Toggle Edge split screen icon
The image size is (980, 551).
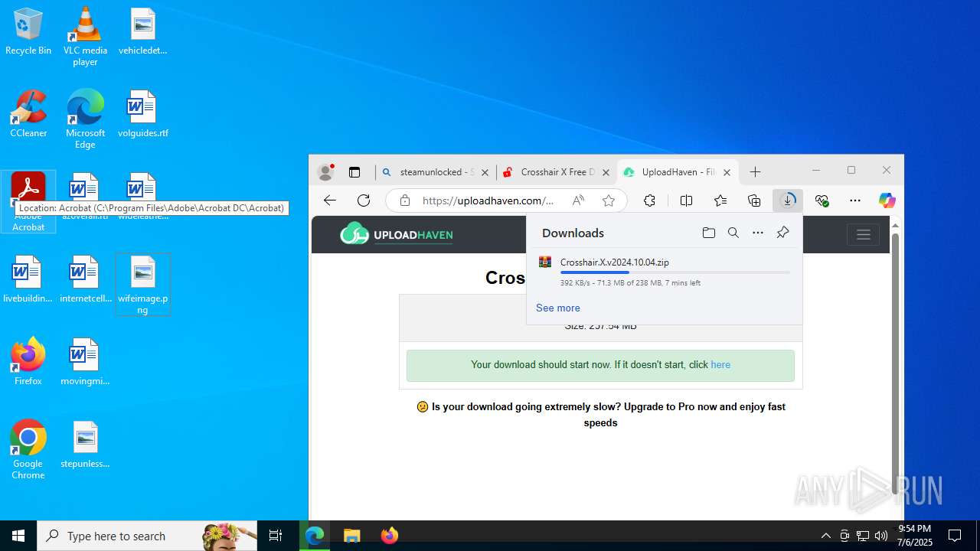click(686, 201)
